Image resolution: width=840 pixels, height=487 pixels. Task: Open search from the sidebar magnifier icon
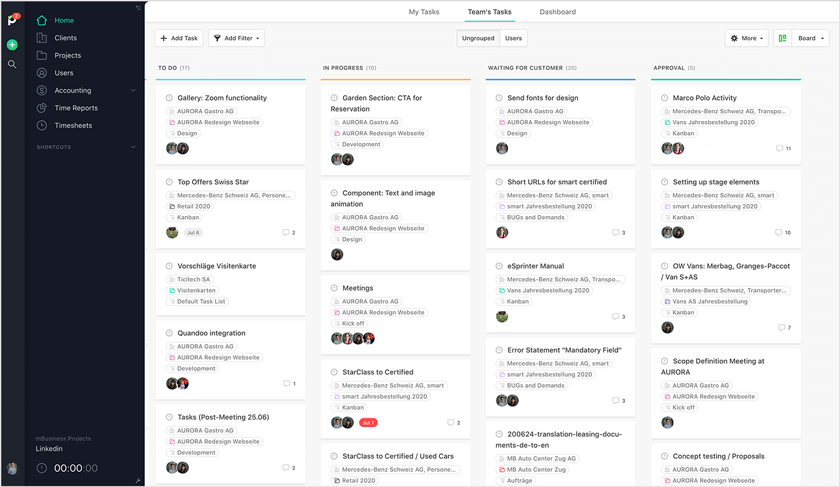pyautogui.click(x=12, y=64)
